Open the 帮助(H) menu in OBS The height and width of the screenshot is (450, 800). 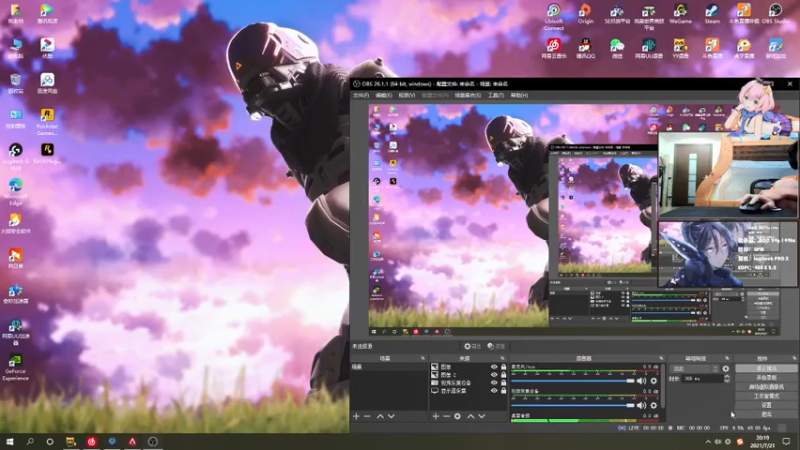(x=519, y=95)
